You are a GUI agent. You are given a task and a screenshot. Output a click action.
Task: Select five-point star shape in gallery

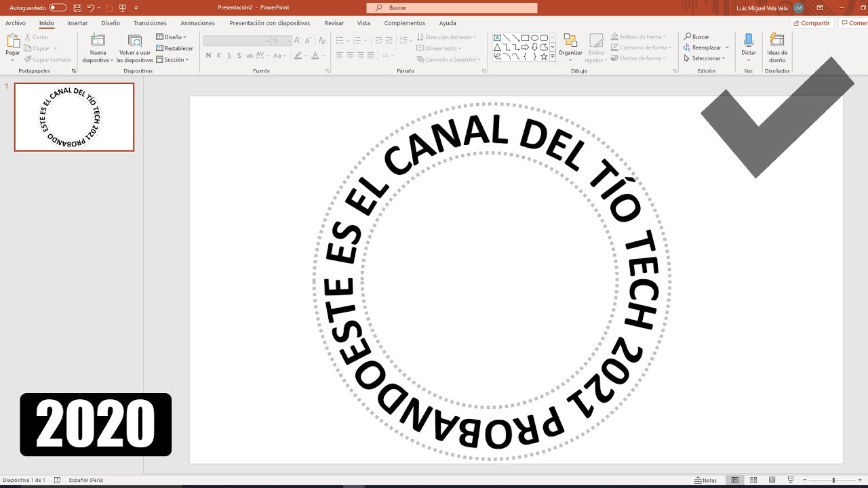545,56
